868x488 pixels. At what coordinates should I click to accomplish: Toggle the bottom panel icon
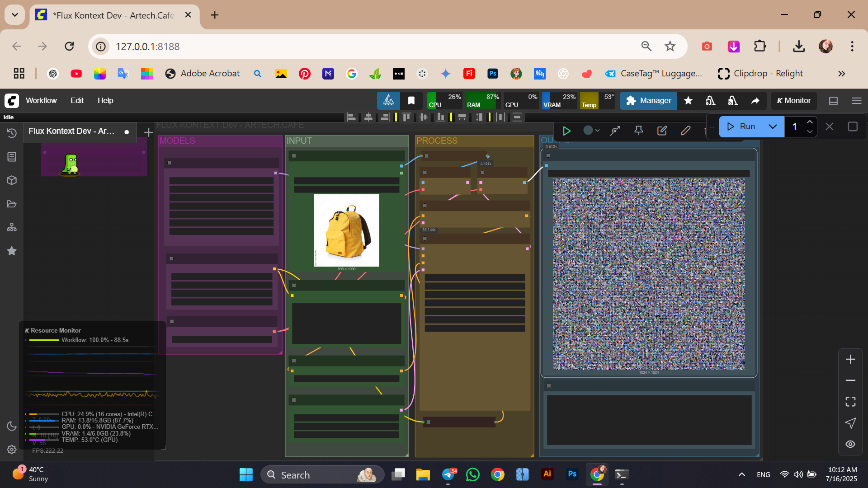(x=833, y=101)
